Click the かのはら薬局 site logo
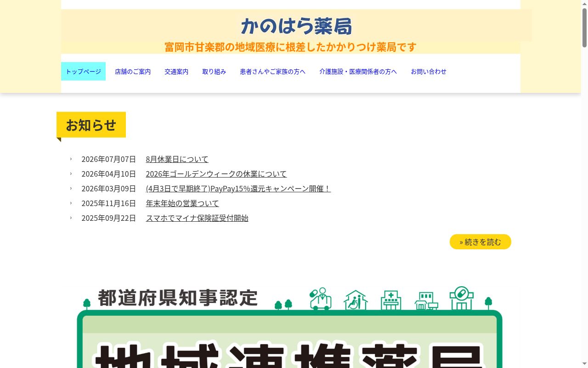This screenshot has height=368, width=588. (x=296, y=26)
